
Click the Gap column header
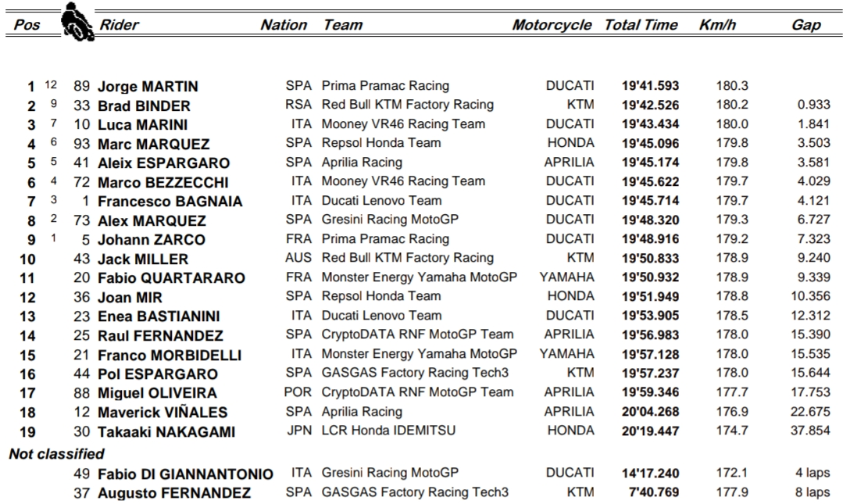pyautogui.click(x=806, y=25)
